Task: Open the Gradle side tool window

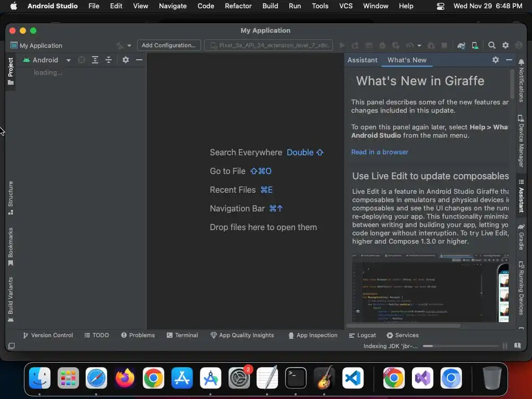Action: [x=521, y=237]
